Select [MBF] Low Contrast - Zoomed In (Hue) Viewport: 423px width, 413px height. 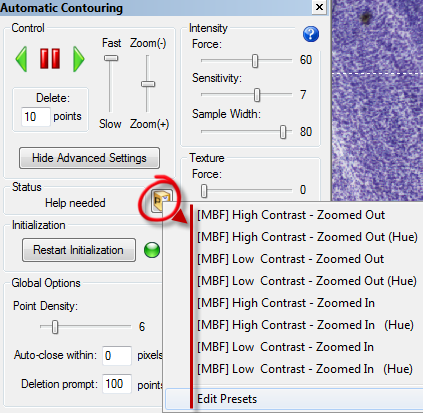[305, 369]
